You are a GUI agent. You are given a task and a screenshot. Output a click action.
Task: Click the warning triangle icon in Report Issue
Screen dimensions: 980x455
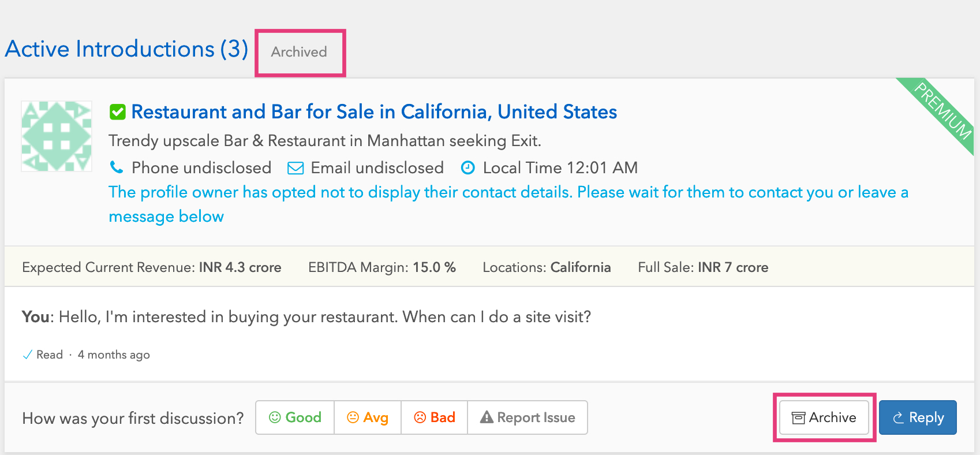[487, 417]
